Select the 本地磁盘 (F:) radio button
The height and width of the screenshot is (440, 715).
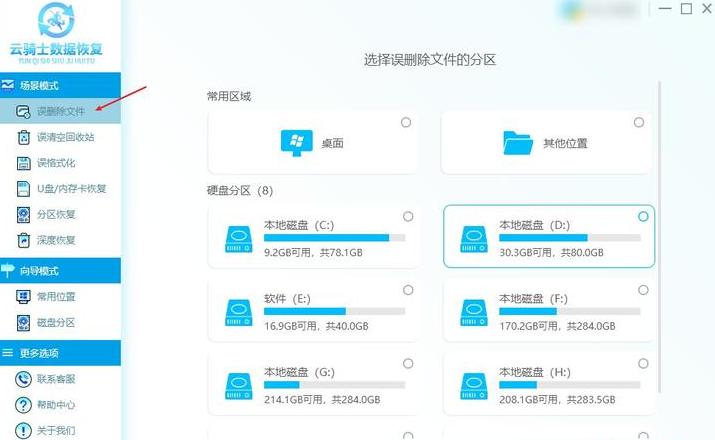click(x=643, y=290)
